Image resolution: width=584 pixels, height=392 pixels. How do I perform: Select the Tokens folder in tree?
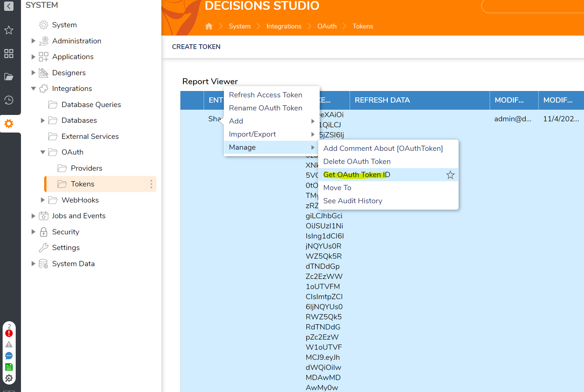[x=100, y=184]
